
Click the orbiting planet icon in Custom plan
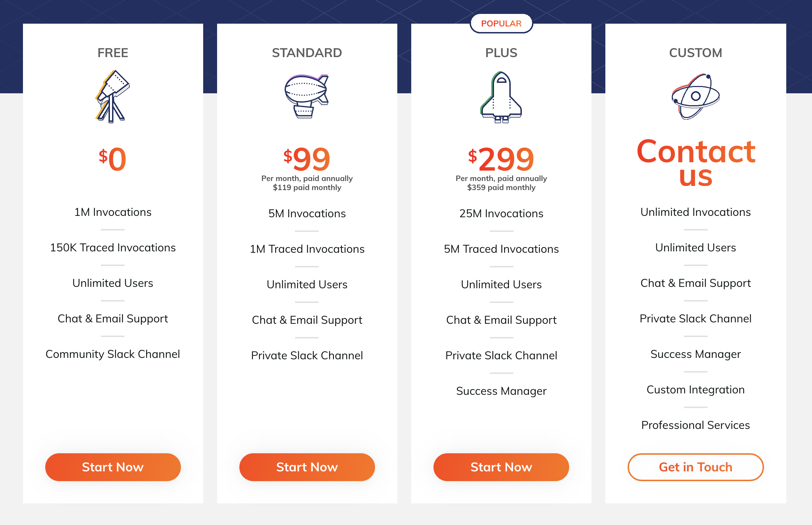pos(695,96)
